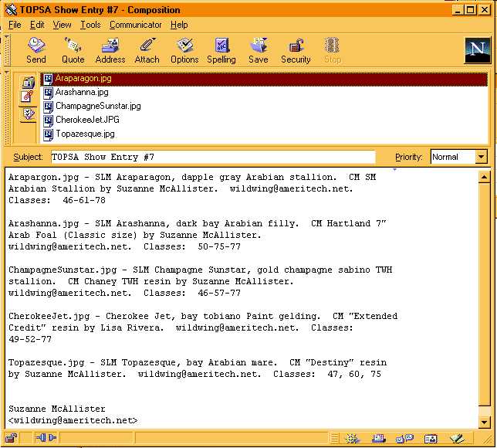Open the Edit menu
Image resolution: width=497 pixels, height=448 pixels.
[37, 25]
